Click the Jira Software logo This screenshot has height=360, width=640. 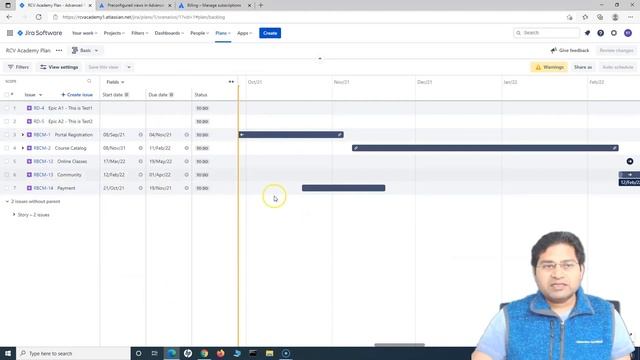[x=40, y=33]
